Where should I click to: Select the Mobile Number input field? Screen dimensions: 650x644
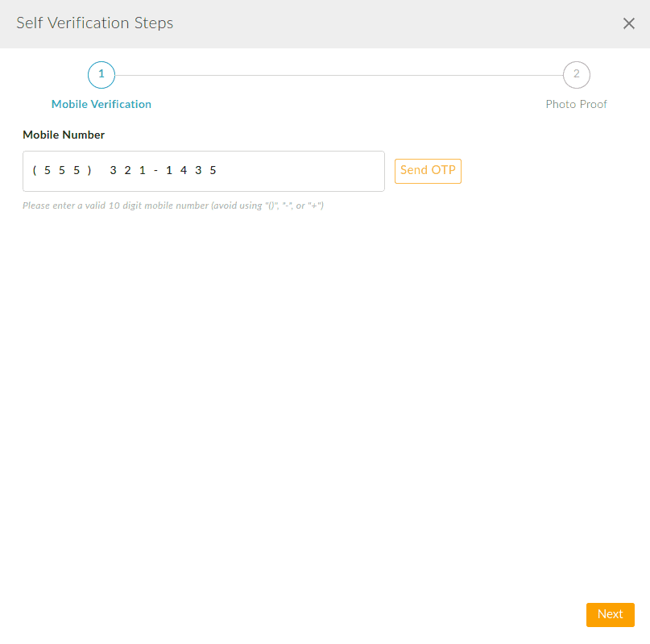[203, 171]
